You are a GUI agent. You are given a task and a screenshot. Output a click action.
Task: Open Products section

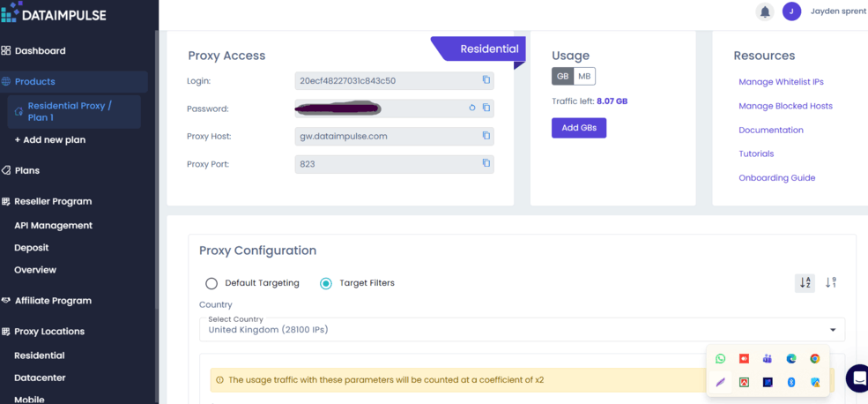pos(74,81)
